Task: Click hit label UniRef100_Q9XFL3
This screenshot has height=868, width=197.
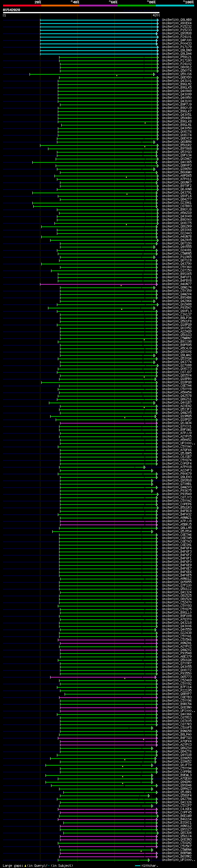Action: point(177,311)
